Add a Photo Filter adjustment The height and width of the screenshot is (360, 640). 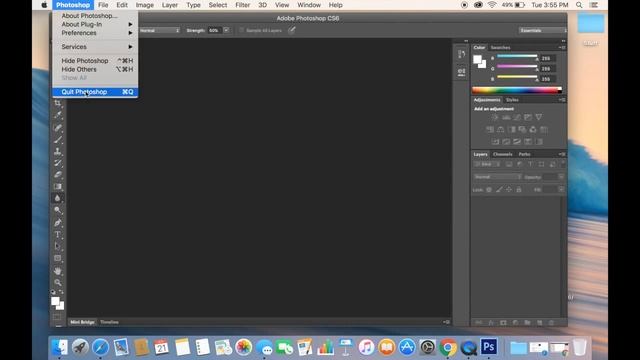(522, 129)
